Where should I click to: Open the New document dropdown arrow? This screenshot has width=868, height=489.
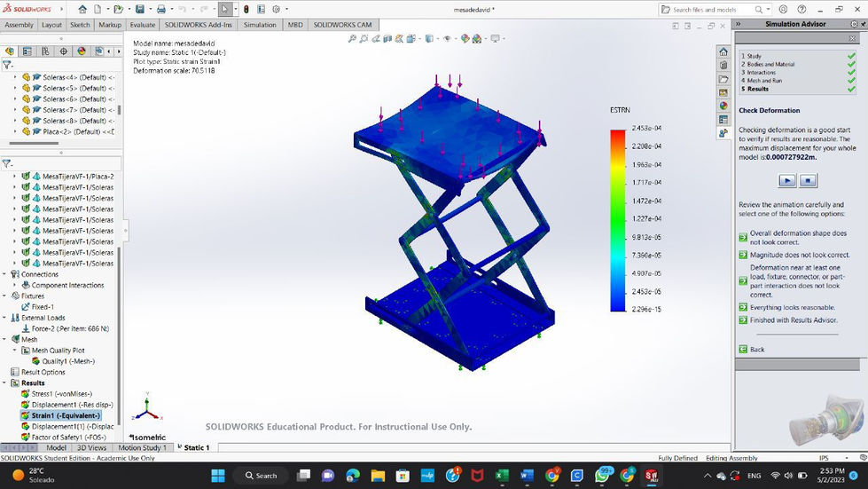(107, 9)
